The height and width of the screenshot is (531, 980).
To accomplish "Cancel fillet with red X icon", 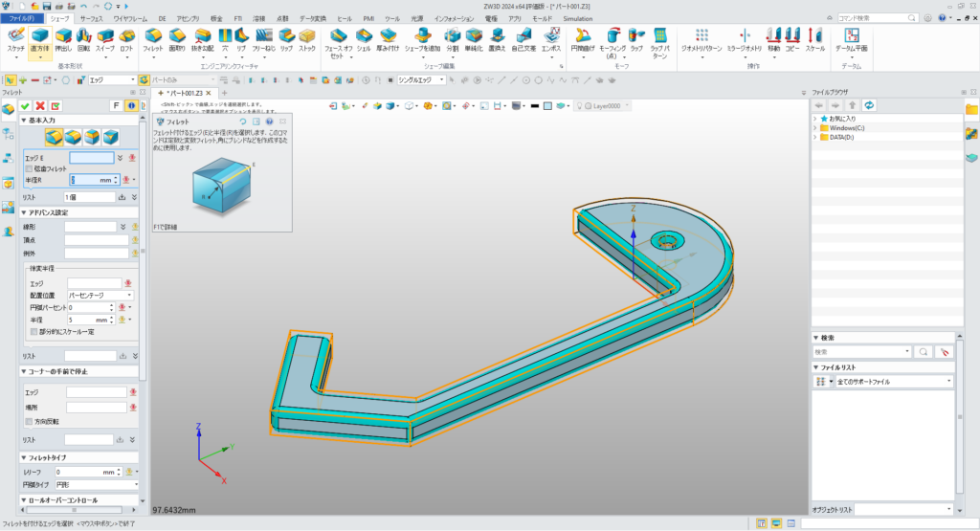I will [40, 105].
